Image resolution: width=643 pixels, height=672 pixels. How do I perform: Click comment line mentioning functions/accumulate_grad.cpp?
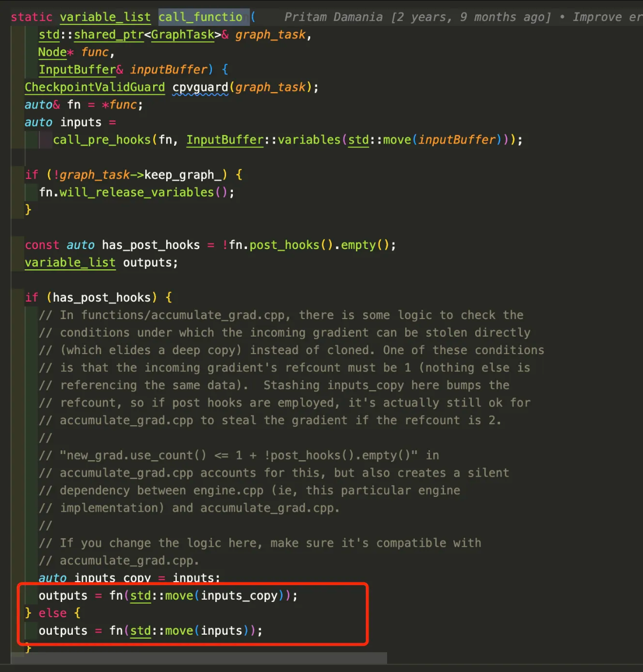pos(281,316)
